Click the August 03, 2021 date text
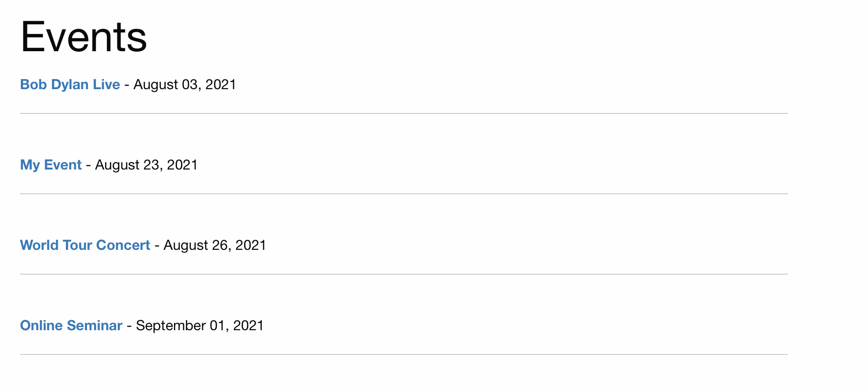This screenshot has width=868, height=392. pos(185,84)
